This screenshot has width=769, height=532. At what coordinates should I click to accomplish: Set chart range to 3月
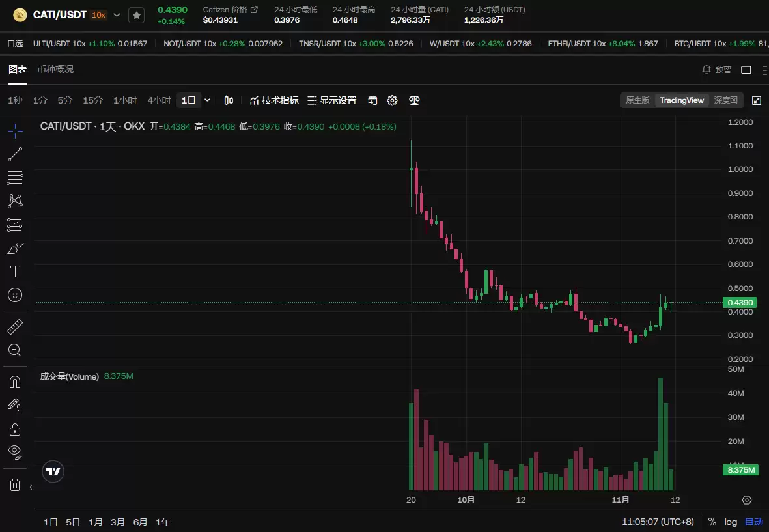(x=118, y=522)
